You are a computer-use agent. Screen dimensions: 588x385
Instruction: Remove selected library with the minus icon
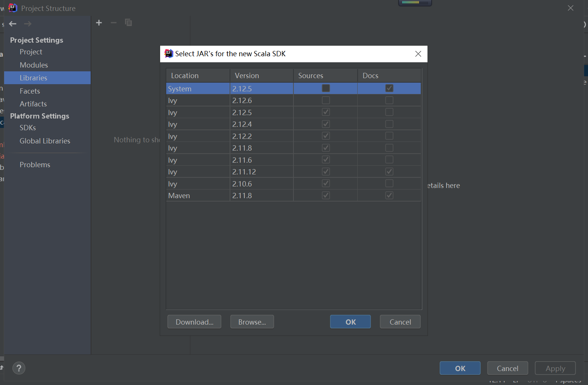tap(113, 23)
